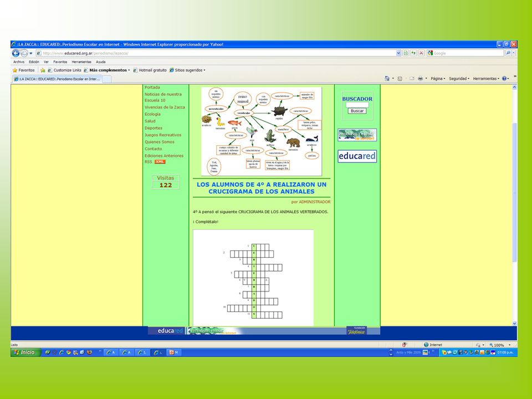532x399 pixels.
Task: Refresh the page with green arrows icon
Action: coord(413,53)
